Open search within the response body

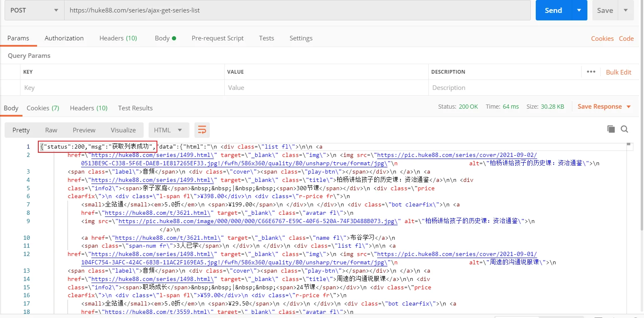(624, 129)
